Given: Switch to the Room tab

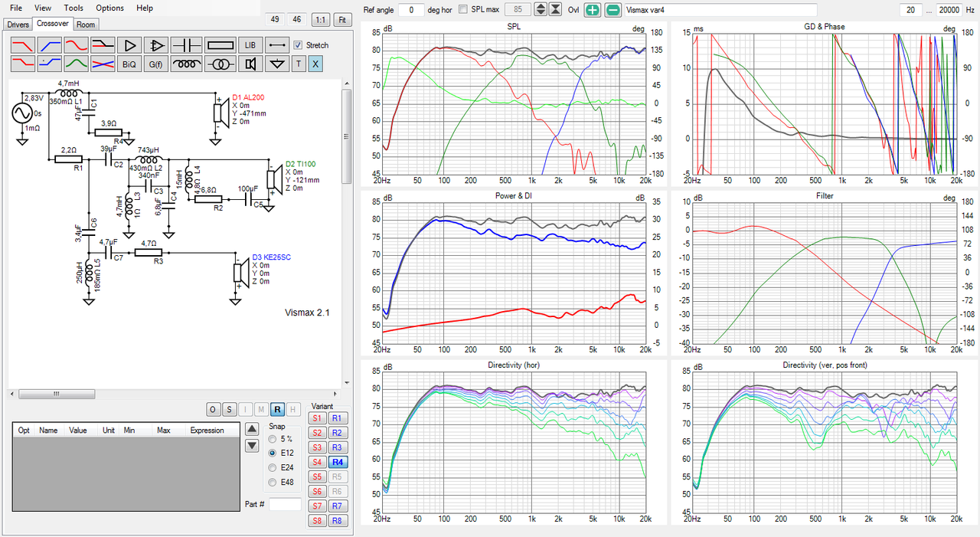Looking at the screenshot, I should (x=86, y=25).
